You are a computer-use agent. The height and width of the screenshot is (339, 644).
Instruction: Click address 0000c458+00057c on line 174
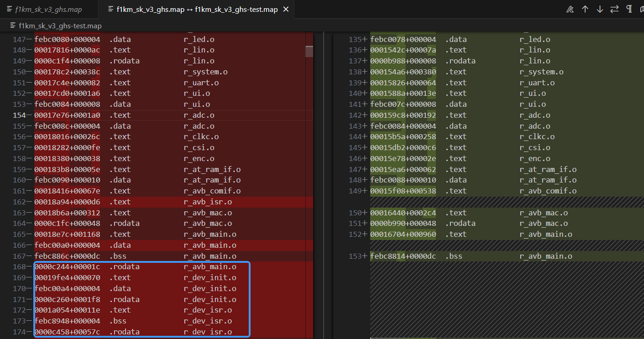pos(67,332)
